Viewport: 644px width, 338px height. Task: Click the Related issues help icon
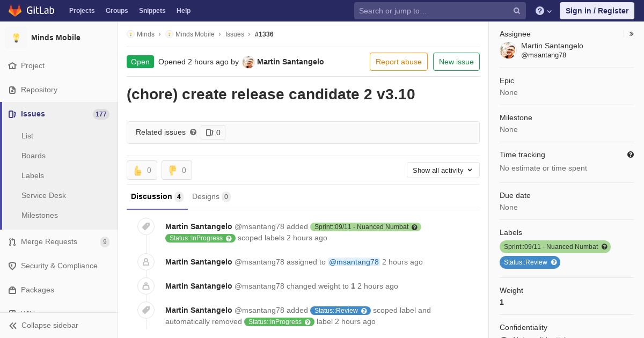(193, 132)
